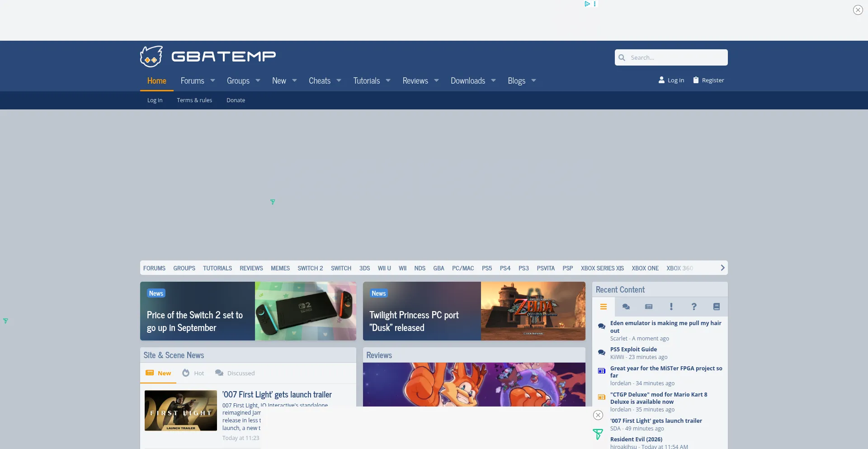Screen dimensions: 868x449
Task: Open the Twilight Princess PC port news card
Action: tap(474, 311)
